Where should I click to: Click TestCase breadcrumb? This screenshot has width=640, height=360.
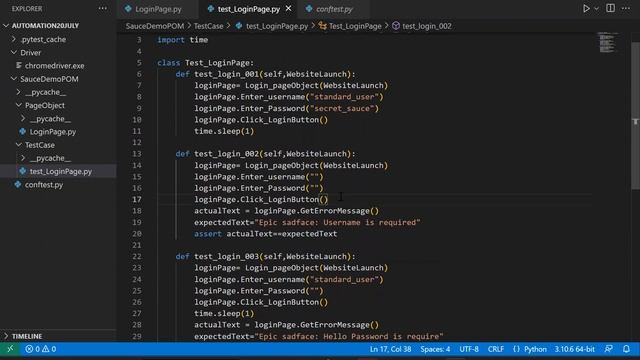click(208, 26)
